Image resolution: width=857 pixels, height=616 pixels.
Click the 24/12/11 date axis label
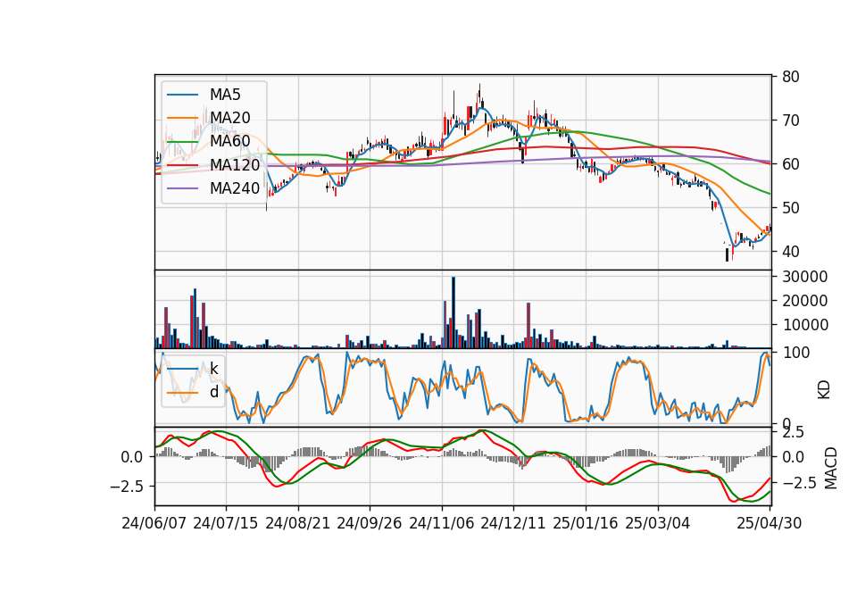(513, 523)
